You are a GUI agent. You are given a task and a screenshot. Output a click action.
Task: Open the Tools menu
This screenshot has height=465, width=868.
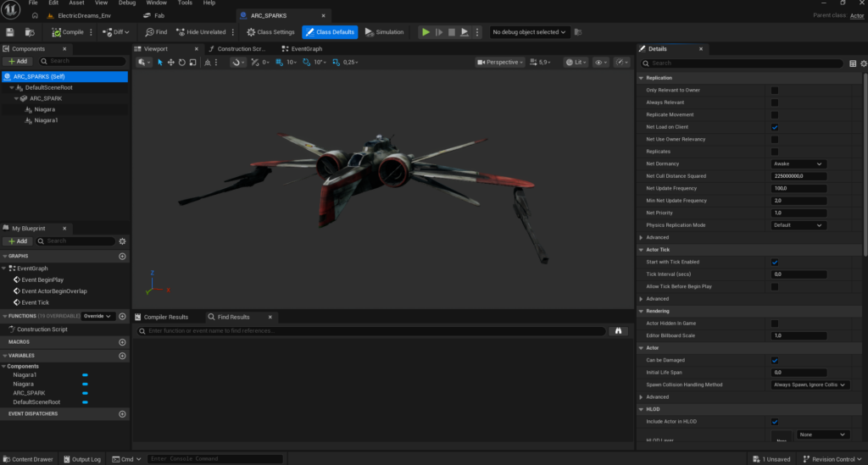tap(185, 3)
